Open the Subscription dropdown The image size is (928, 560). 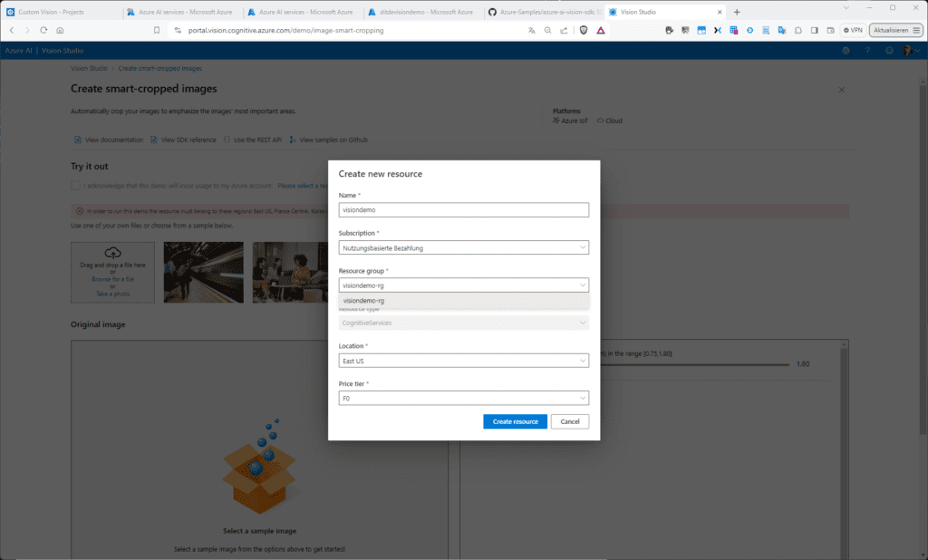[x=463, y=248]
